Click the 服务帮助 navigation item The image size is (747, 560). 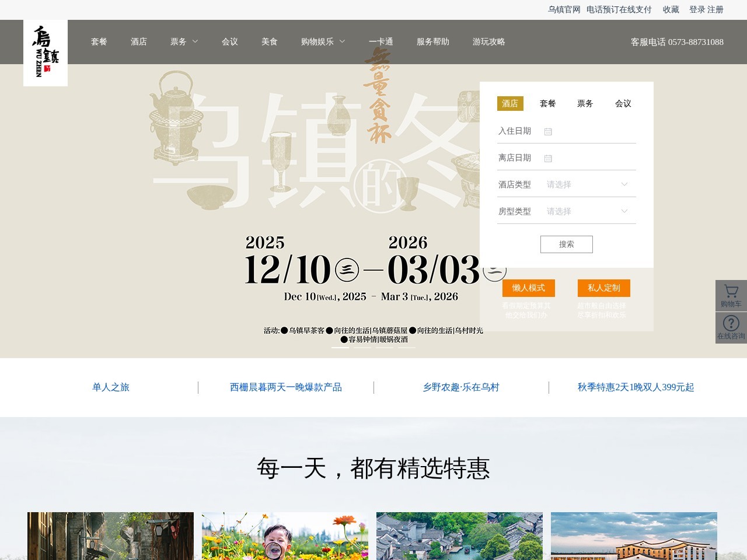click(432, 41)
